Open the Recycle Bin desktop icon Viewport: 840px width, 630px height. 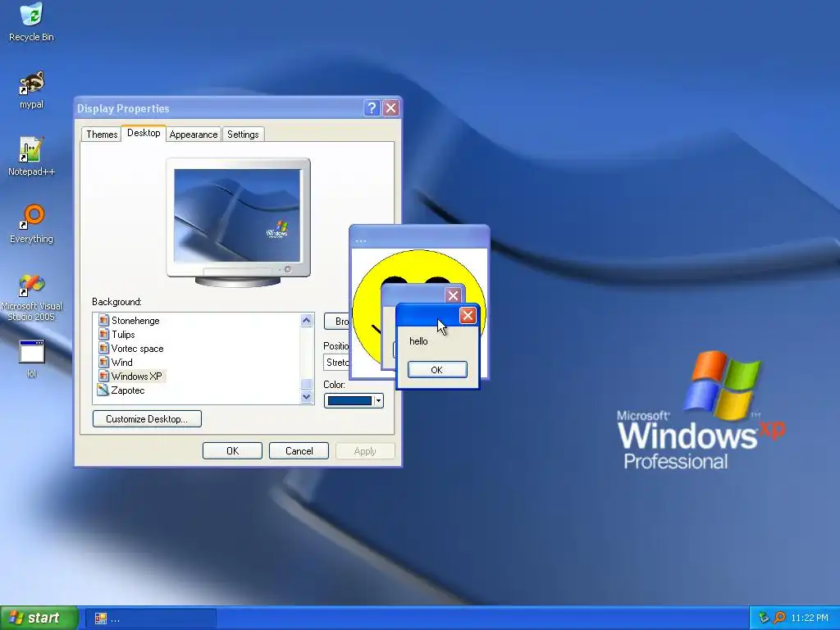pyautogui.click(x=32, y=21)
